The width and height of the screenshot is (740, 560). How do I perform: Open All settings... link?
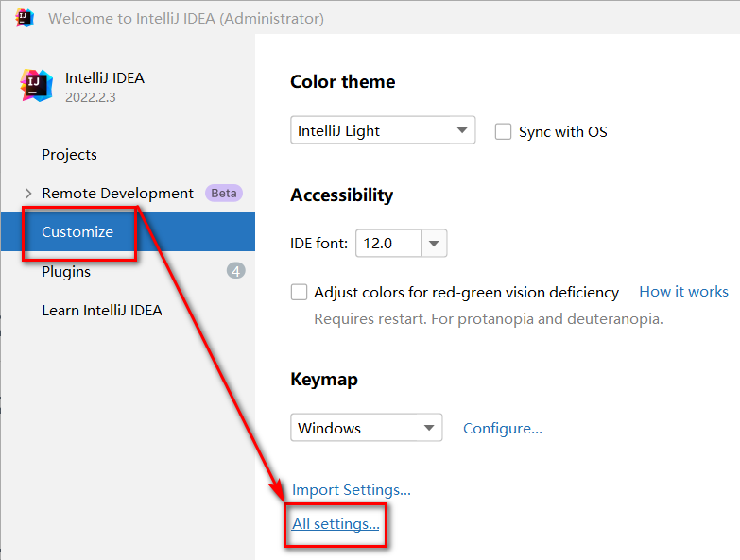(336, 523)
